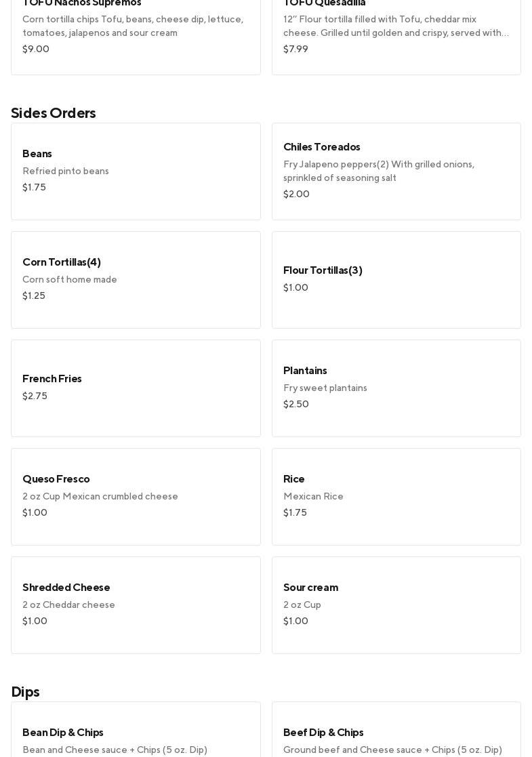Click the $2.75 French Fries price
Image resolution: width=532 pixels, height=757 pixels.
point(35,396)
